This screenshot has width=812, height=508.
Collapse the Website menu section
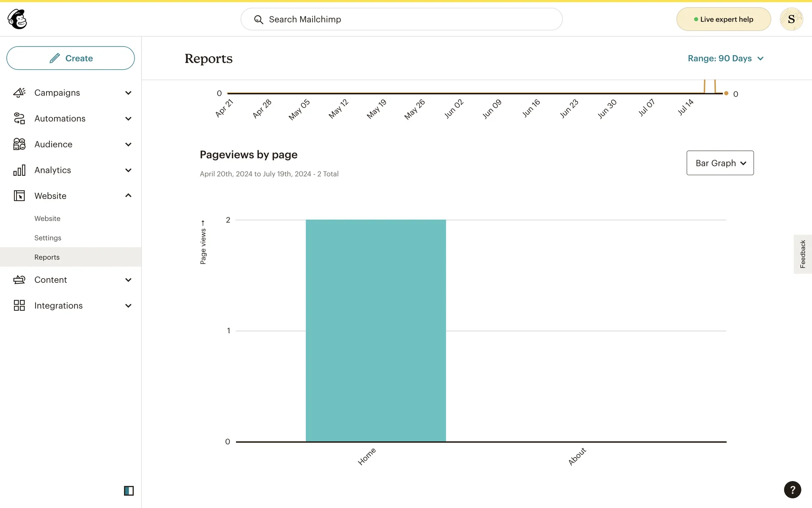[128, 196]
